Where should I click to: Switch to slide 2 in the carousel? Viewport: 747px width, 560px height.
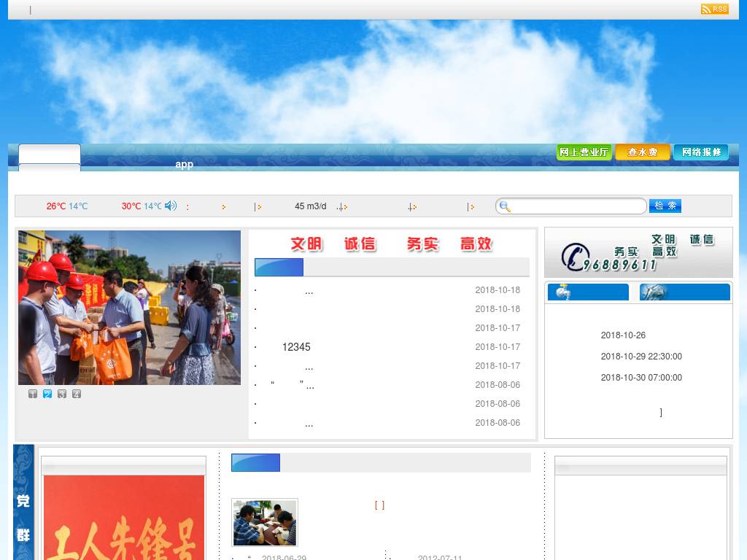(x=47, y=394)
